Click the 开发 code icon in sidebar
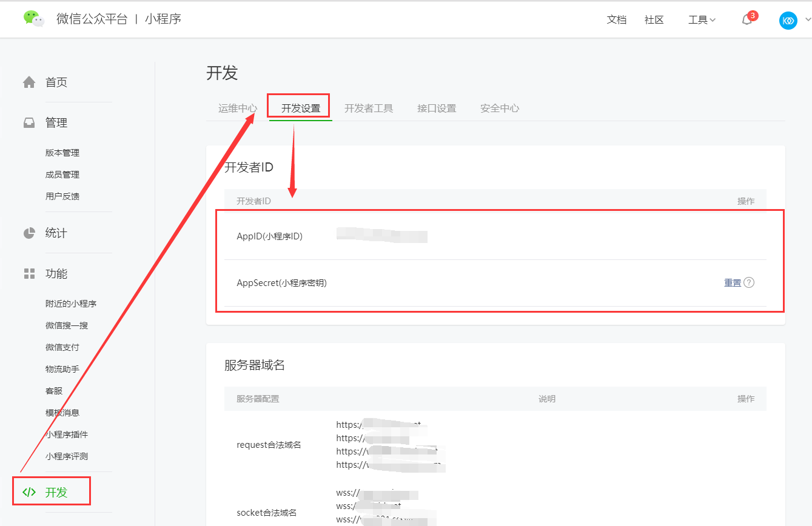Image resolution: width=812 pixels, height=526 pixels. tap(29, 492)
